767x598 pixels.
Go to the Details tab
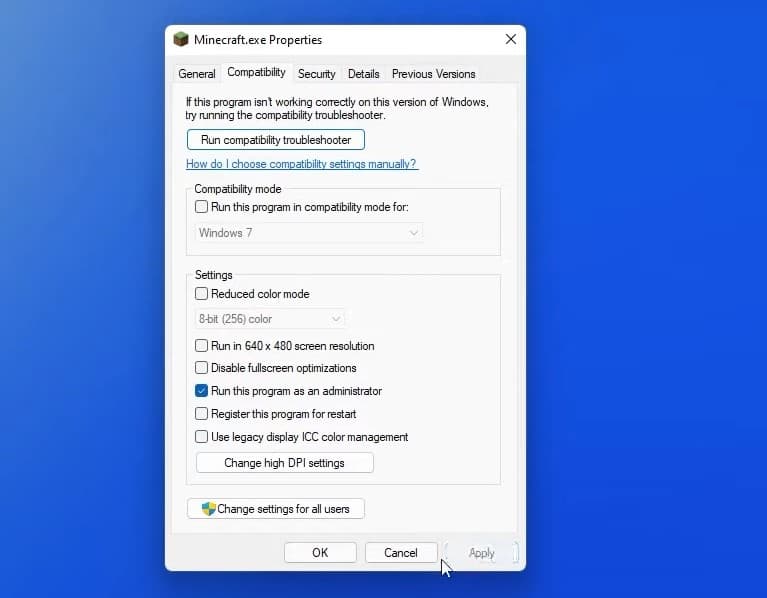point(363,74)
